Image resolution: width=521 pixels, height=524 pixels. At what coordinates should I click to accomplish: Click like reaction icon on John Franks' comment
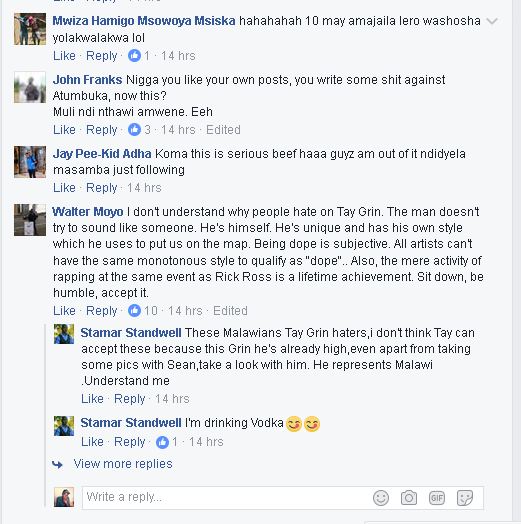coord(134,130)
